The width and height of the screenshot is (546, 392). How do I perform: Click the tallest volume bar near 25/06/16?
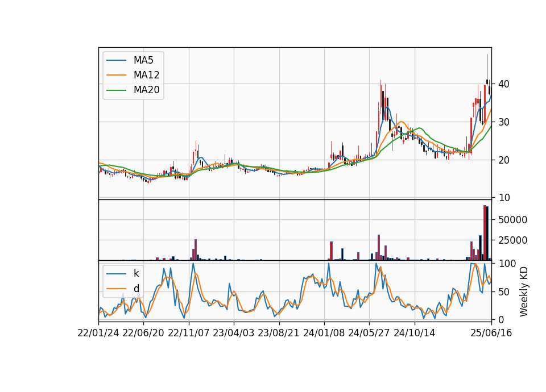point(485,233)
